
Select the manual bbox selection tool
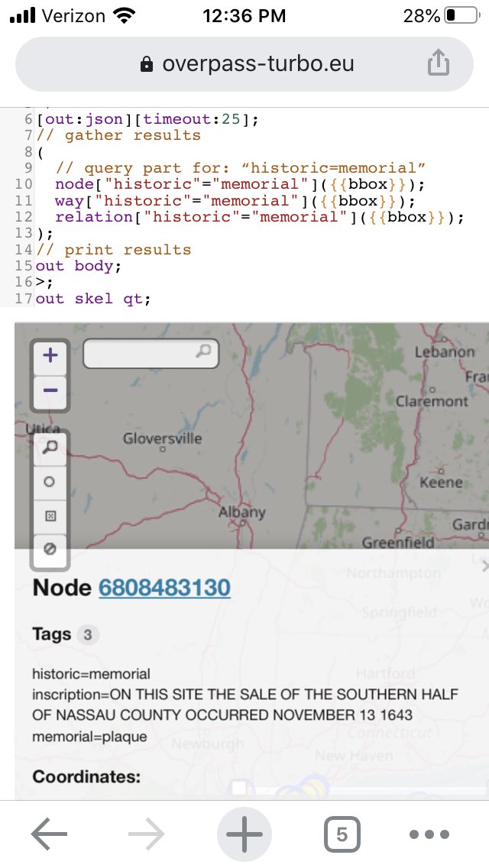pos(50,516)
